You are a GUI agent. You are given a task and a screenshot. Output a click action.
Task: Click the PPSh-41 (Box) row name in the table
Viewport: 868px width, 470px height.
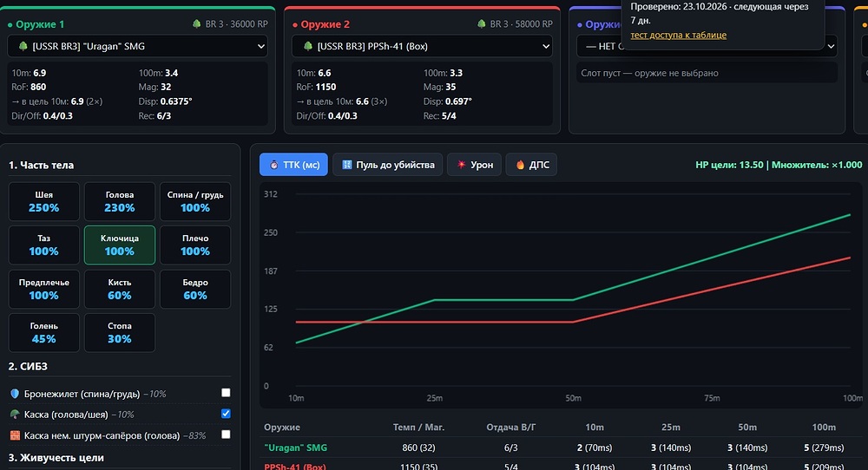coord(294,467)
